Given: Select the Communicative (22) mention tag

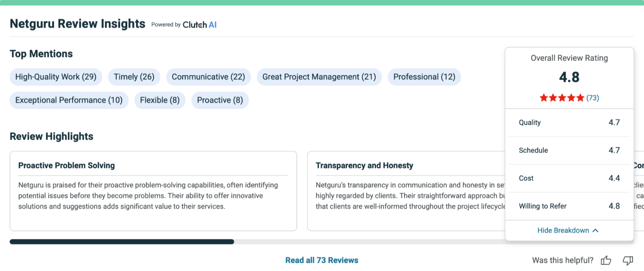Looking at the screenshot, I should pos(208,77).
